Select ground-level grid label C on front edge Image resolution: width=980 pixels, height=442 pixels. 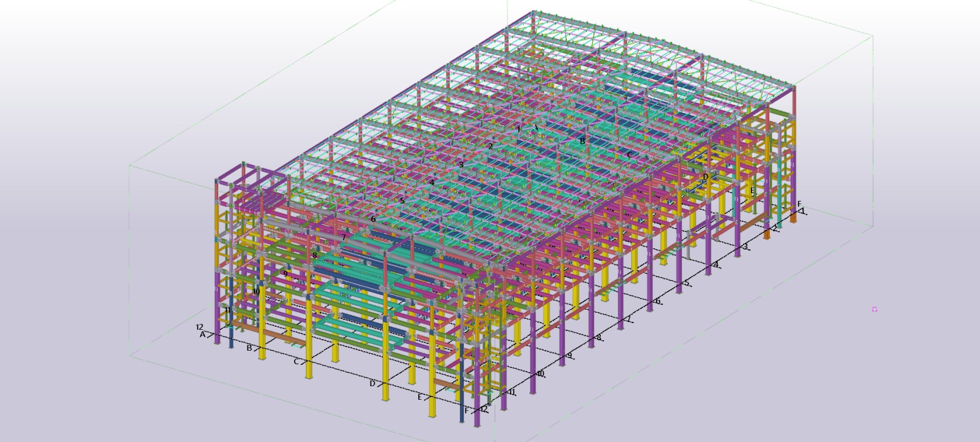click(296, 362)
